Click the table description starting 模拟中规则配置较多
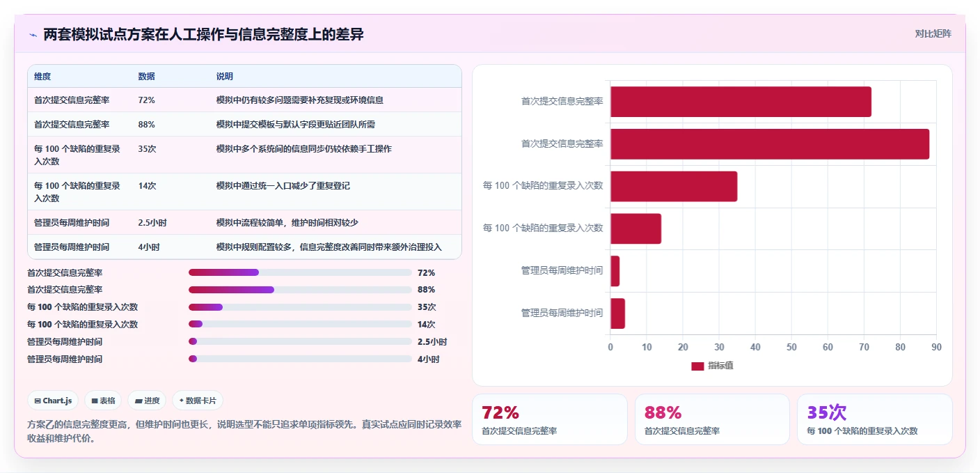Screen dimensions: 980x473 329,247
